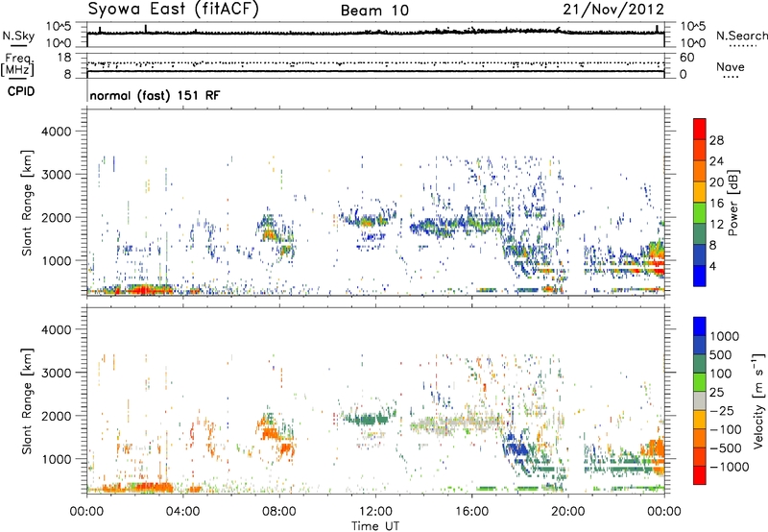Click the "24" label on Power color bar
Image resolution: width=768 pixels, height=532 pixels.
point(716,161)
